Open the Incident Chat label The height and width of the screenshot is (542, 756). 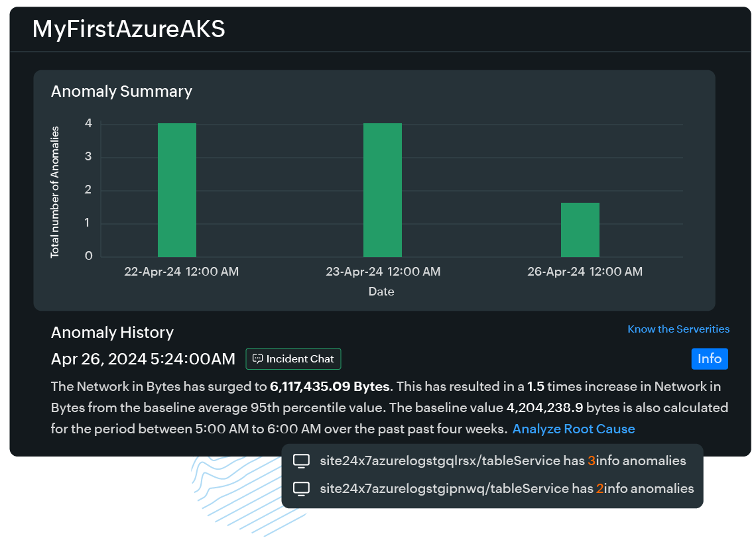[300, 358]
